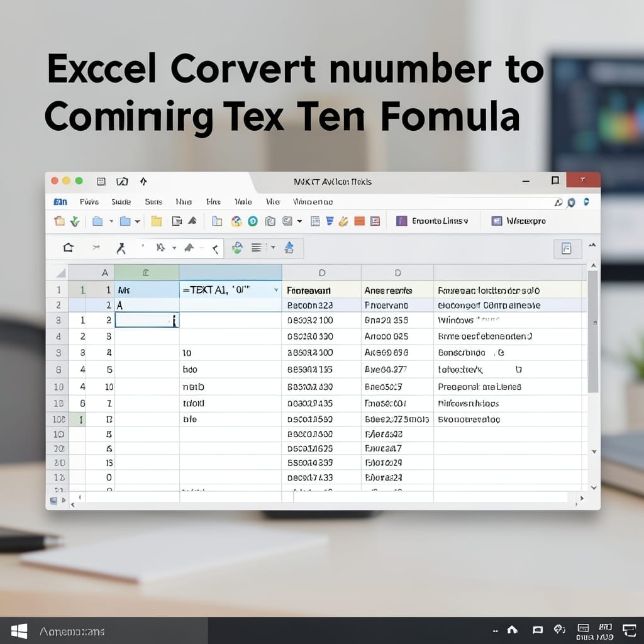Screen dimensions: 644x644
Task: Open dropdown arrow in the =TEXT formula cell
Action: pos(276,290)
